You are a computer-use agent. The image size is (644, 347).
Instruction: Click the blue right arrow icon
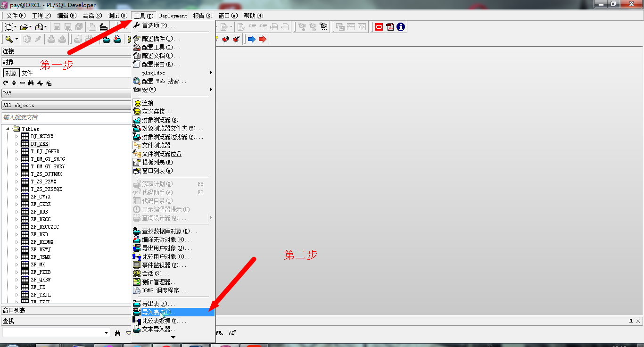[x=251, y=39]
